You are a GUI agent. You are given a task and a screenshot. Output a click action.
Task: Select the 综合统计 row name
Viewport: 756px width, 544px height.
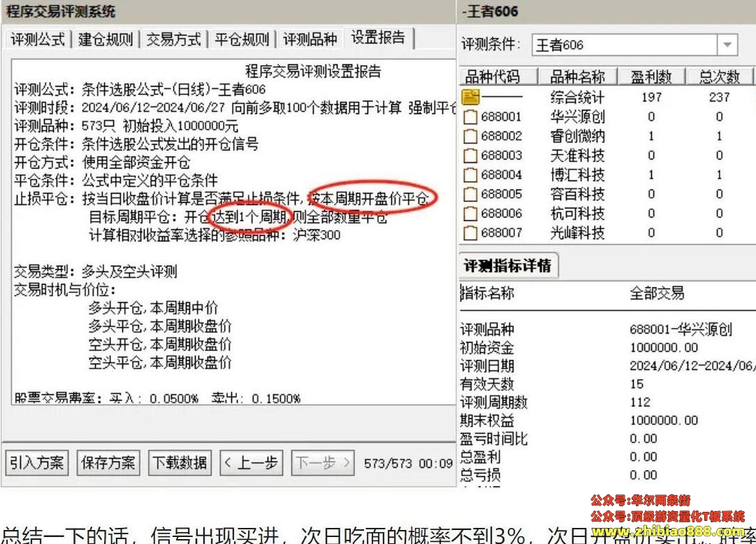[x=577, y=97]
